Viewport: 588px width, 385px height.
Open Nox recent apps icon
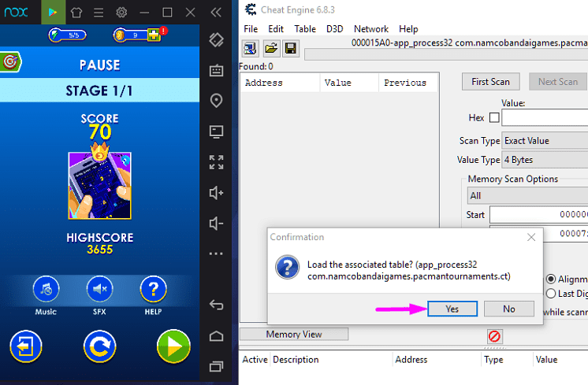(217, 366)
